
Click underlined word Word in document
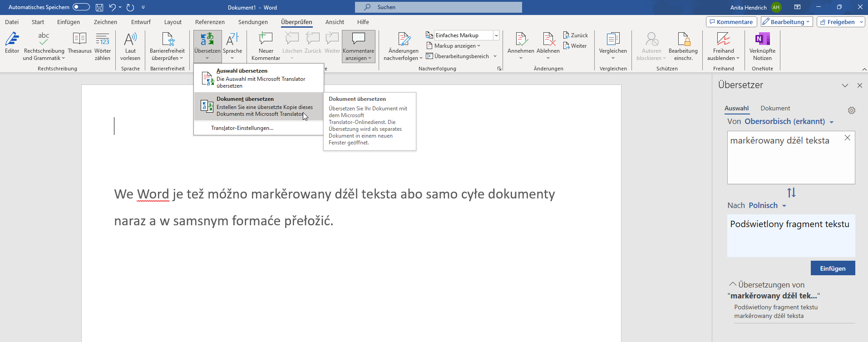pos(153,194)
